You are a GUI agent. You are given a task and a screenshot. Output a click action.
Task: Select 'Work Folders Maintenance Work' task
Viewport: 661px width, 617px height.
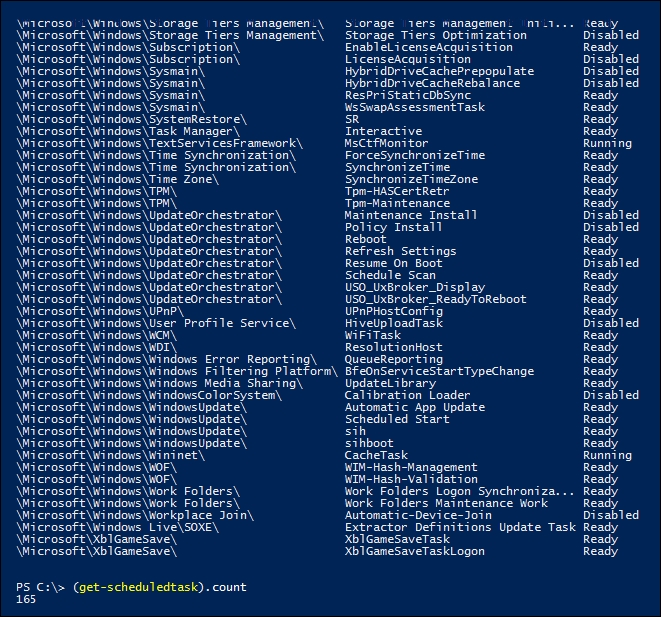[x=446, y=504]
